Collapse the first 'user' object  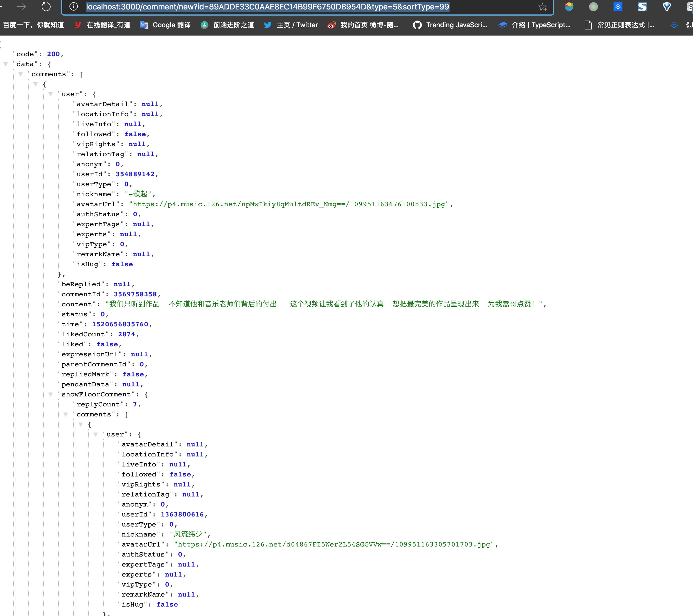coord(51,94)
